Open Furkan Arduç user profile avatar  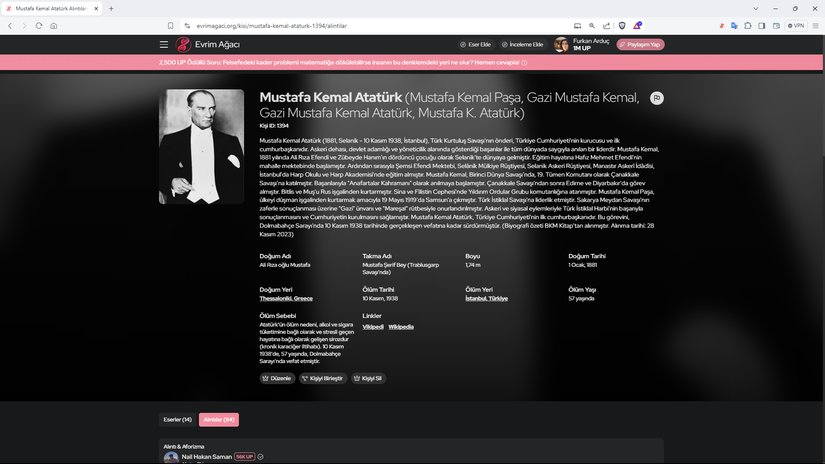tap(562, 44)
